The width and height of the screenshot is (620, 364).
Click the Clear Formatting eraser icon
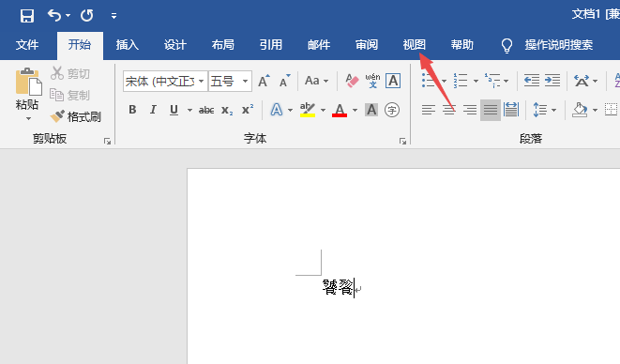click(x=352, y=81)
